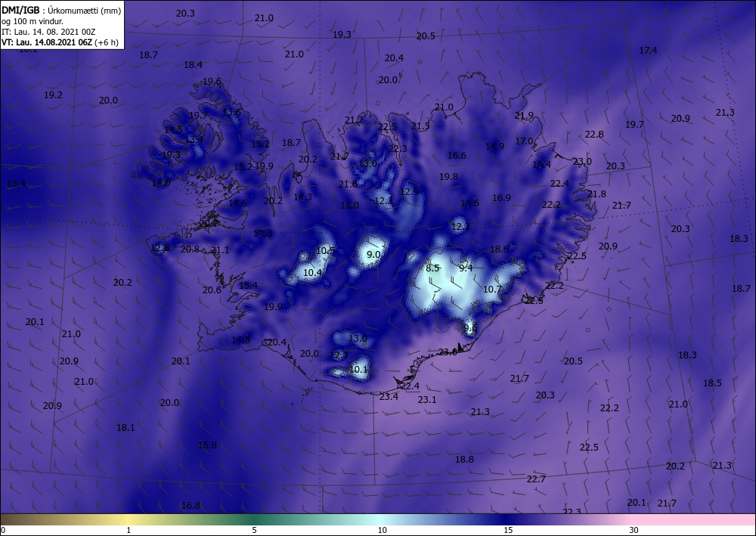
Task: Select the 16.9 map value
Action: (501, 197)
